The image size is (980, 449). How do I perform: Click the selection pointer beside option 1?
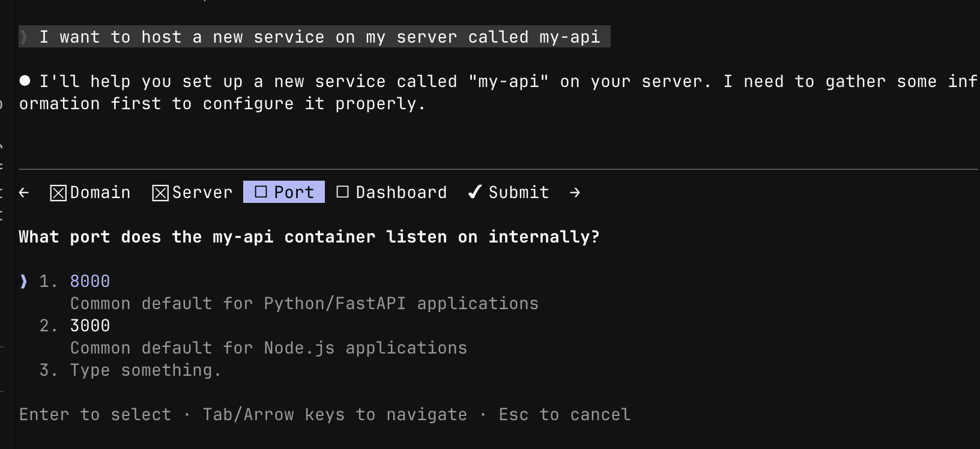[23, 281]
